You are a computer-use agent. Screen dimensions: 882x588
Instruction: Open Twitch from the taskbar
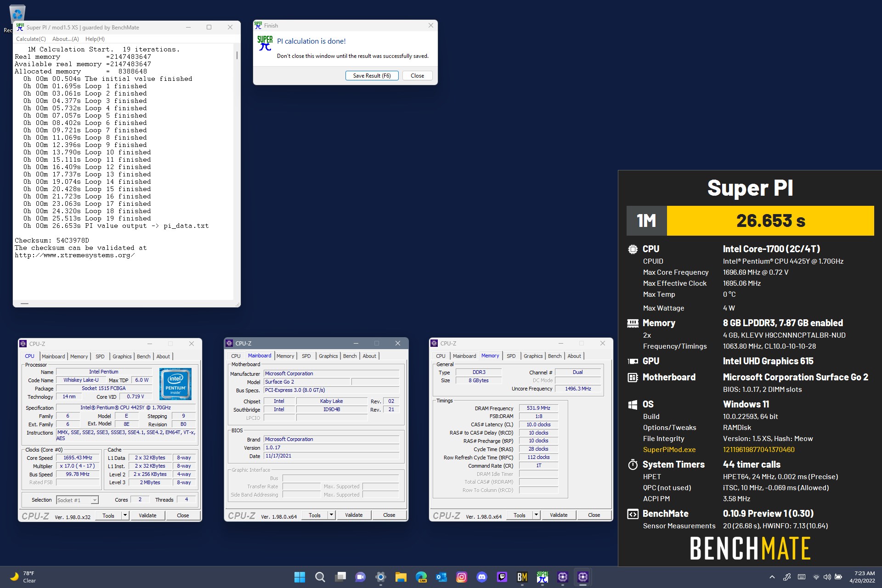[502, 577]
